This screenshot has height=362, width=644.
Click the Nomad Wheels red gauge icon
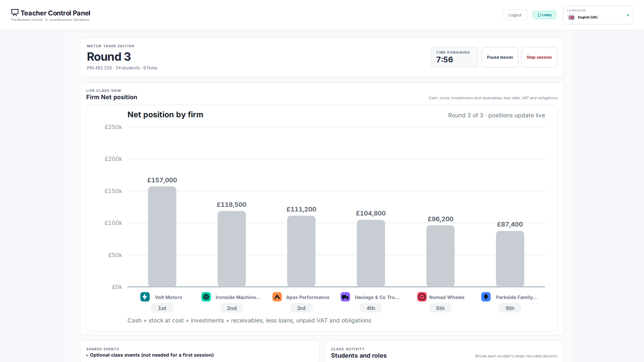[422, 297]
